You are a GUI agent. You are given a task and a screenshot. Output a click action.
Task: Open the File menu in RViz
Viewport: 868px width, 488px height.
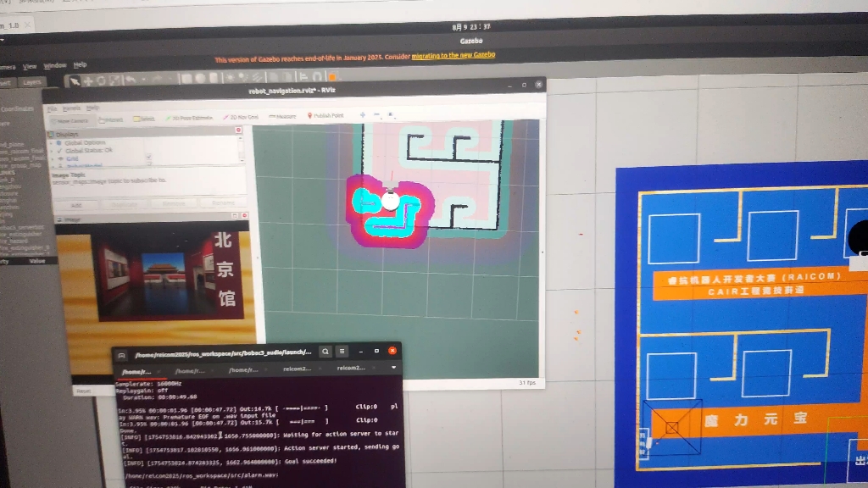(52, 109)
